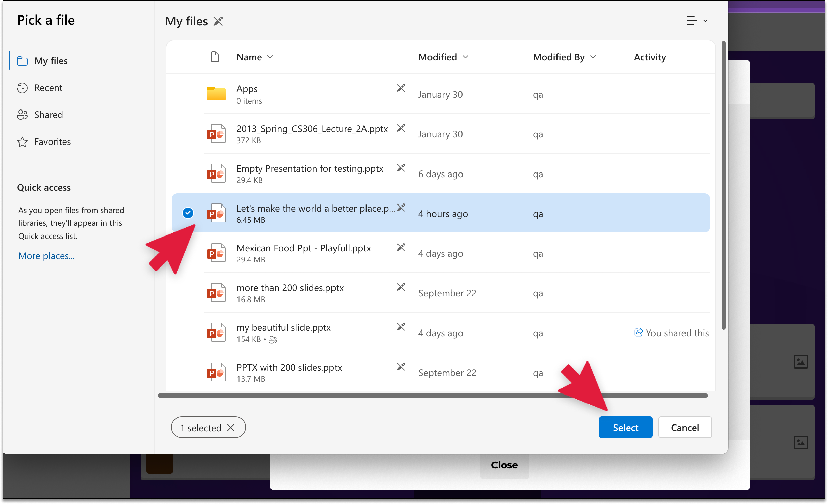Click the More places link
This screenshot has height=504, width=828.
click(x=46, y=256)
